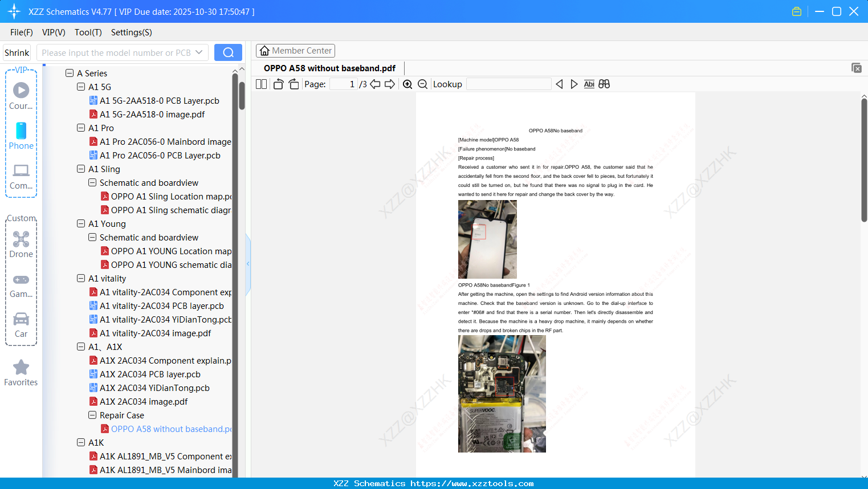868x489 pixels.
Task: Click the yellow VIP icon in the title bar
Action: point(797,11)
